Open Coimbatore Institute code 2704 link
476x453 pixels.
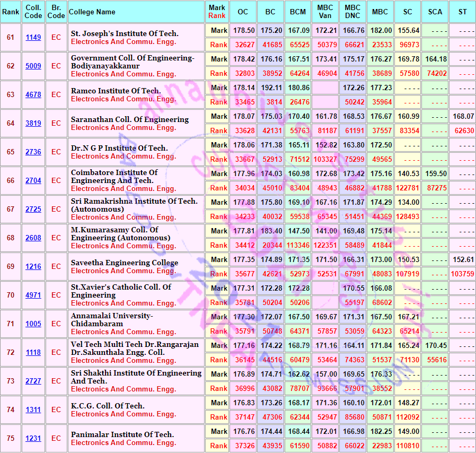(x=33, y=180)
